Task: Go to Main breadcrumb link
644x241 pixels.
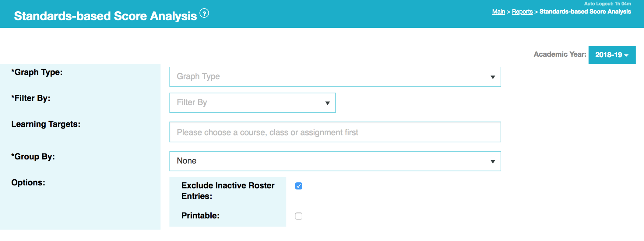Action: pos(498,12)
